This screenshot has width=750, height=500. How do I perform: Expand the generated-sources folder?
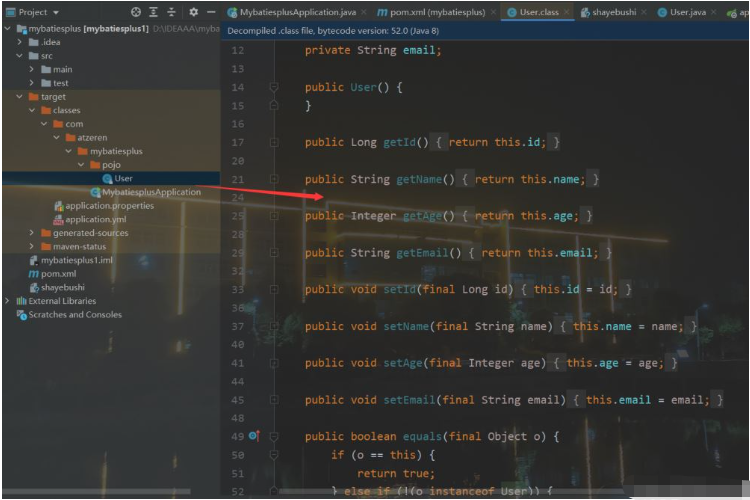pyautogui.click(x=33, y=233)
